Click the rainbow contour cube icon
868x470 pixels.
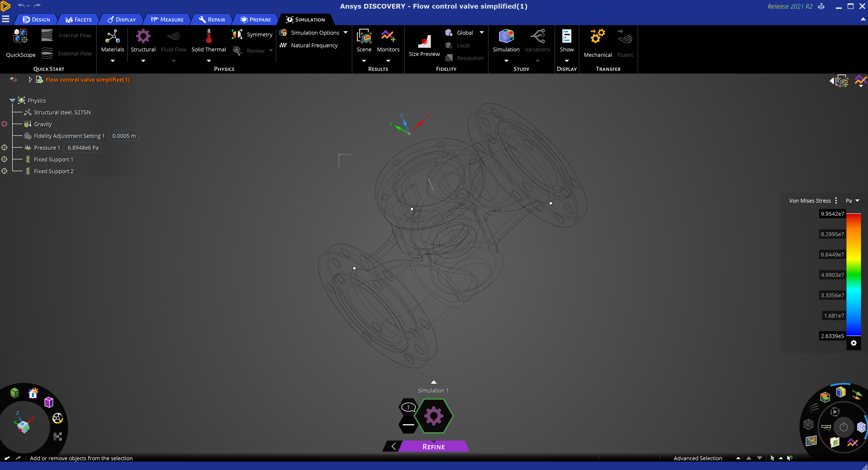click(841, 392)
